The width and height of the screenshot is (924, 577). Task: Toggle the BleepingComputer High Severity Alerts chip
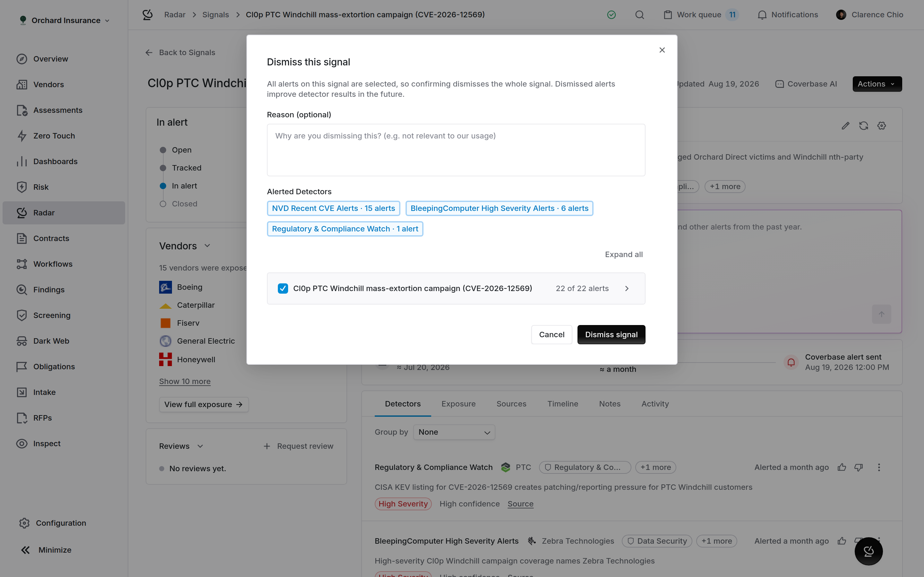click(499, 208)
